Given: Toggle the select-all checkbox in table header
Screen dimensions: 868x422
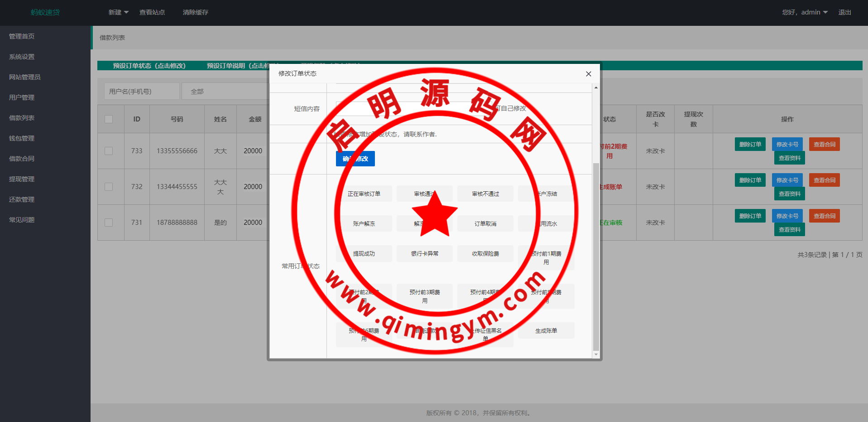Looking at the screenshot, I should click(x=109, y=119).
